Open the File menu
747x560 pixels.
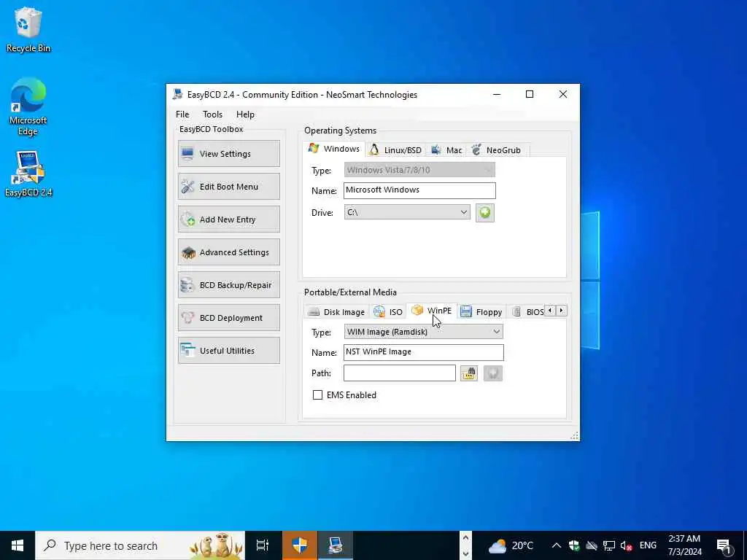tap(182, 114)
